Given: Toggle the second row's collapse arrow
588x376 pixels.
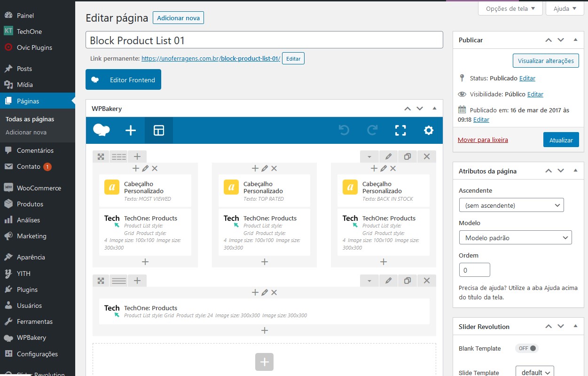Looking at the screenshot, I should point(369,281).
